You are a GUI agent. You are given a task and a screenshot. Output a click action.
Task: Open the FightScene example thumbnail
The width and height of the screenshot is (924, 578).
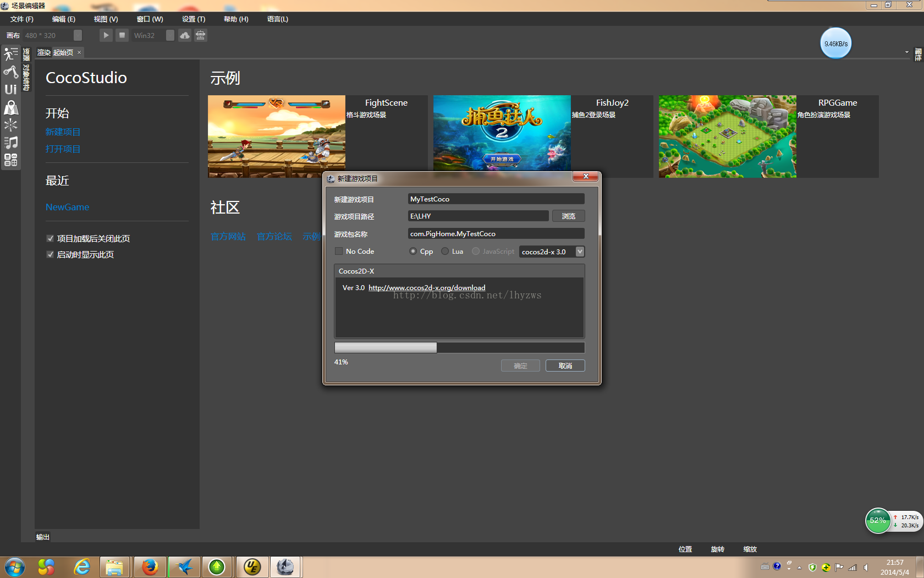click(276, 137)
